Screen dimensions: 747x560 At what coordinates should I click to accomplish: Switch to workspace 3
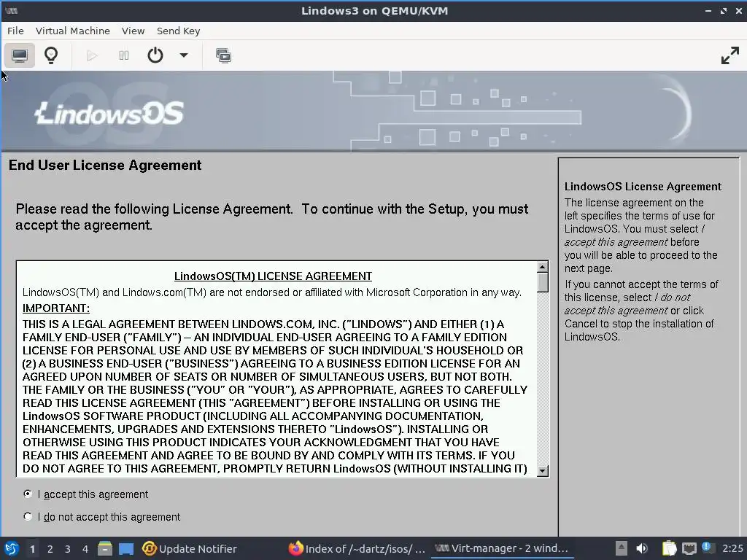coord(68,549)
